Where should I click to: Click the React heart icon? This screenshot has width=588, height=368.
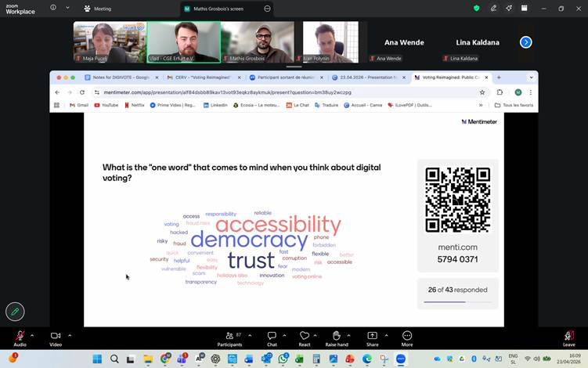(x=305, y=335)
